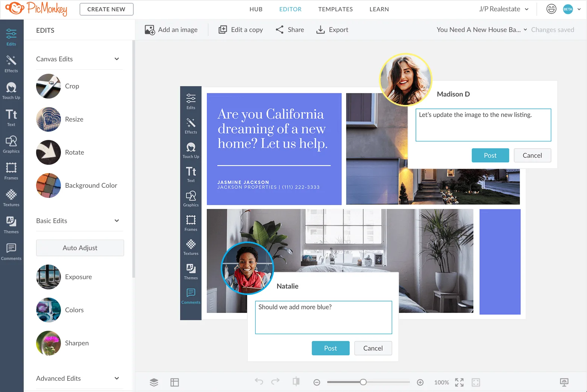Switch to the TEMPLATES section
Screen dimensions: 587x392
click(x=335, y=9)
